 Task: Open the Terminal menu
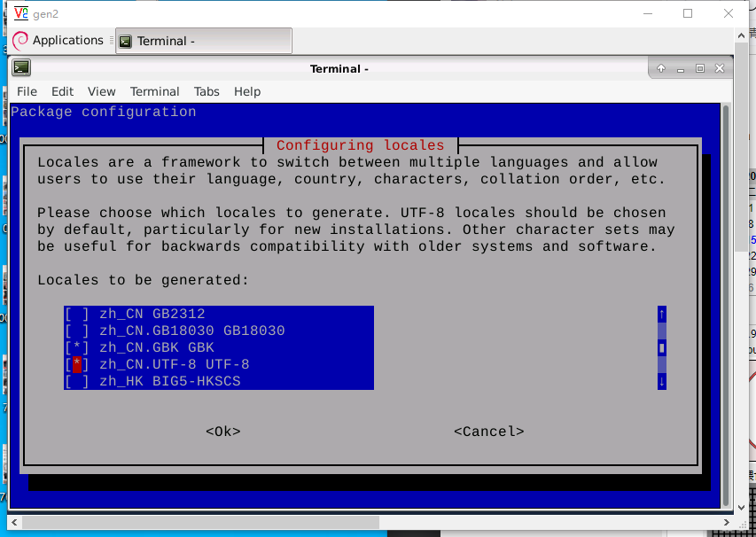(155, 91)
